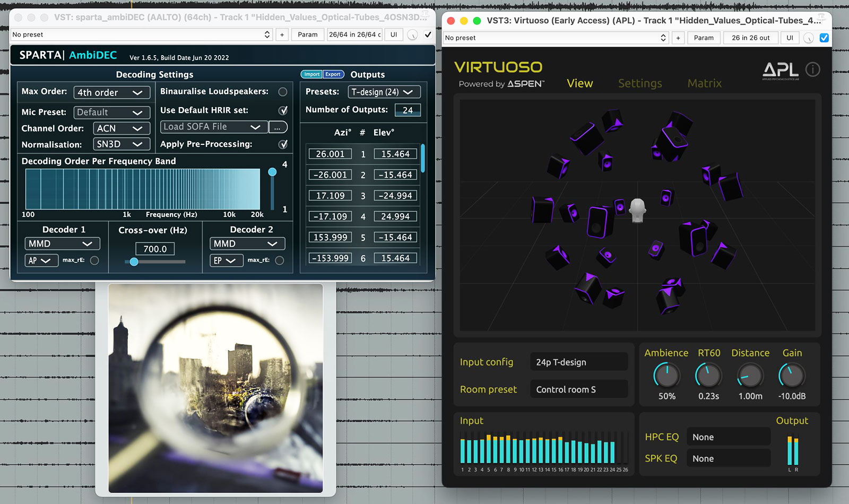Click the APL logo in Virtuoso
The image size is (849, 504).
click(x=780, y=71)
